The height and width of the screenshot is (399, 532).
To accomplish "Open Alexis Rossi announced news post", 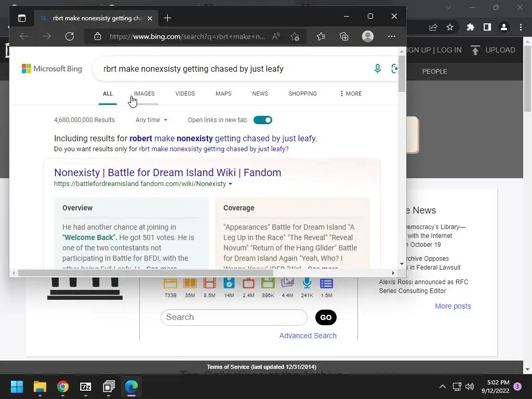I will pyautogui.click(x=423, y=286).
